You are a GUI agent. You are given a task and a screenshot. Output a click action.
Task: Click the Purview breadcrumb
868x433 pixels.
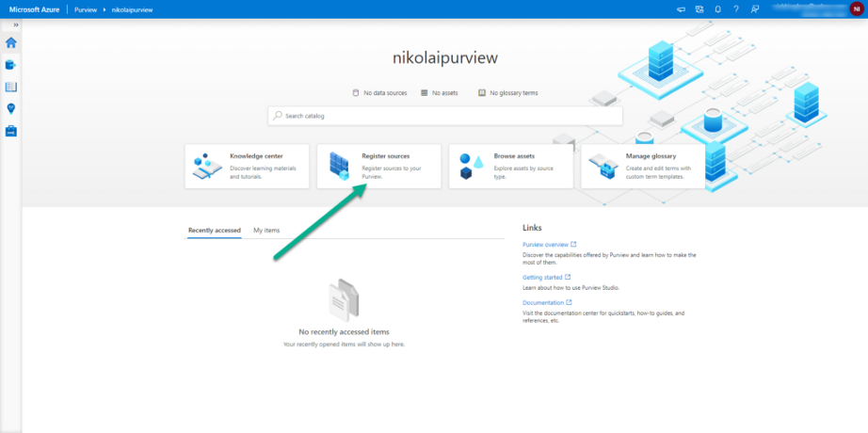pyautogui.click(x=86, y=10)
